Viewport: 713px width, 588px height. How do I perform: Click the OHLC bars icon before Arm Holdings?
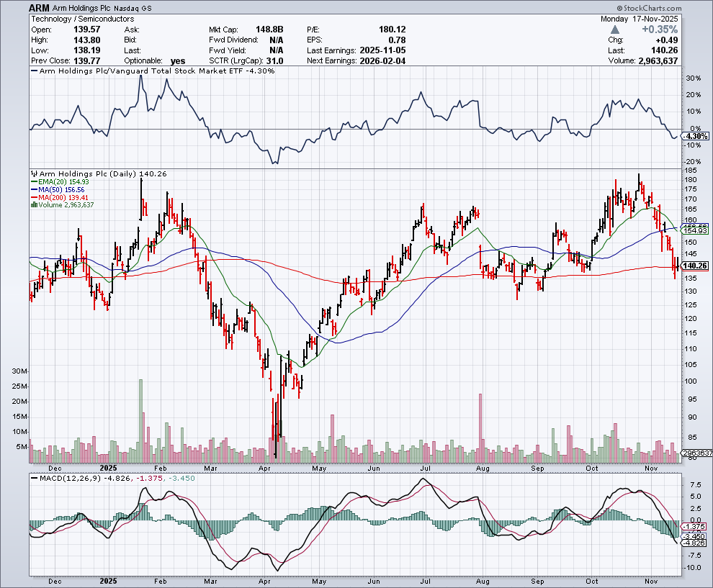(x=33, y=173)
